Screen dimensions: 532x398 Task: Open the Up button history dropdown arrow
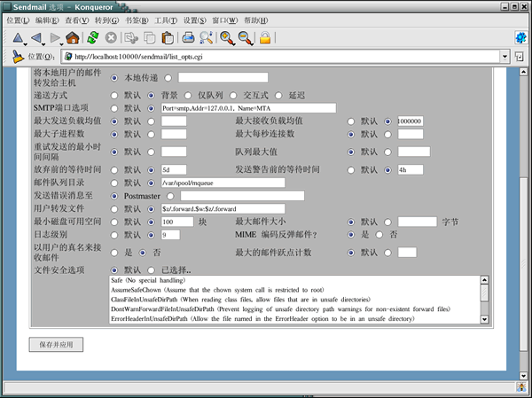[26, 44]
